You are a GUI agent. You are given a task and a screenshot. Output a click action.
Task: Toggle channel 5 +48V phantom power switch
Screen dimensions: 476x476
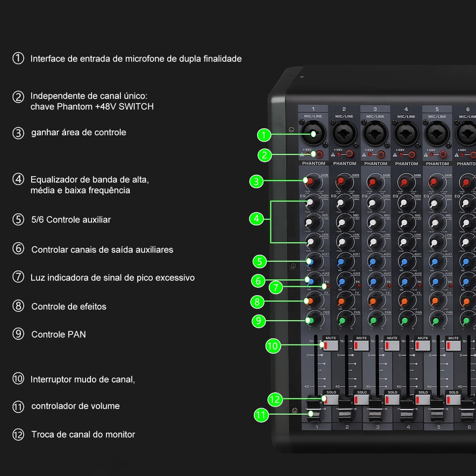click(x=443, y=154)
